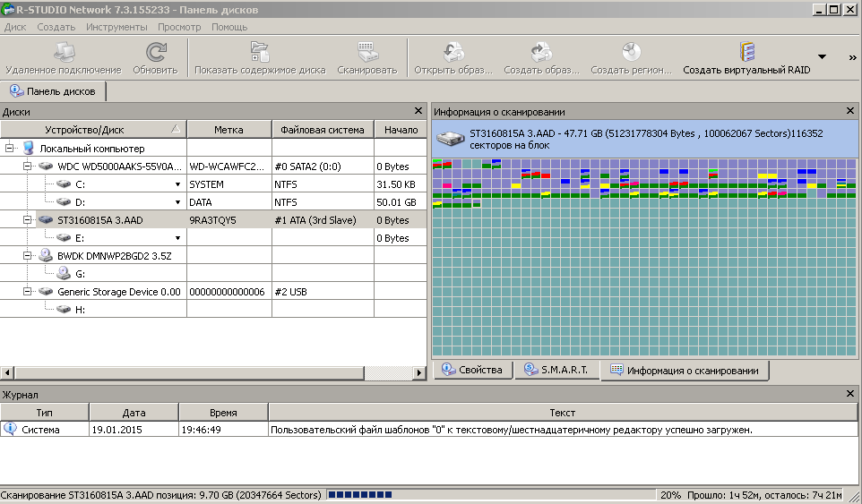
Task: Click the Время column header in log
Action: click(223, 413)
